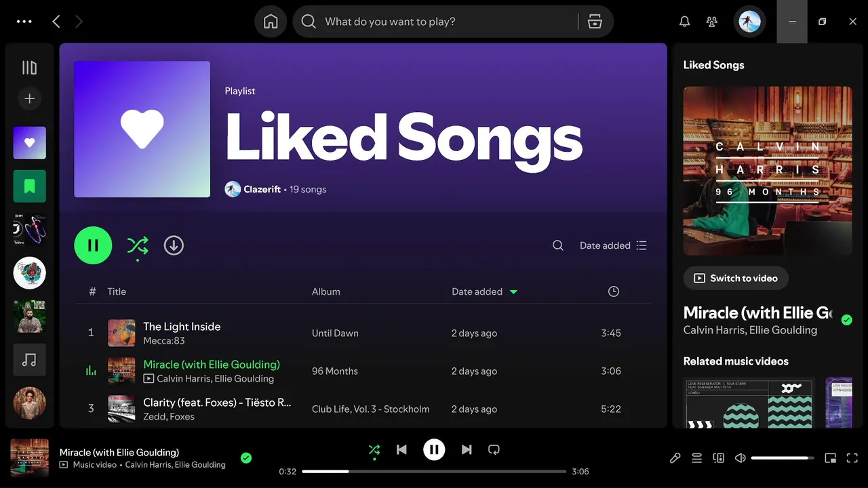Mute with the speaker volume icon
The height and width of the screenshot is (488, 868).
tap(741, 458)
